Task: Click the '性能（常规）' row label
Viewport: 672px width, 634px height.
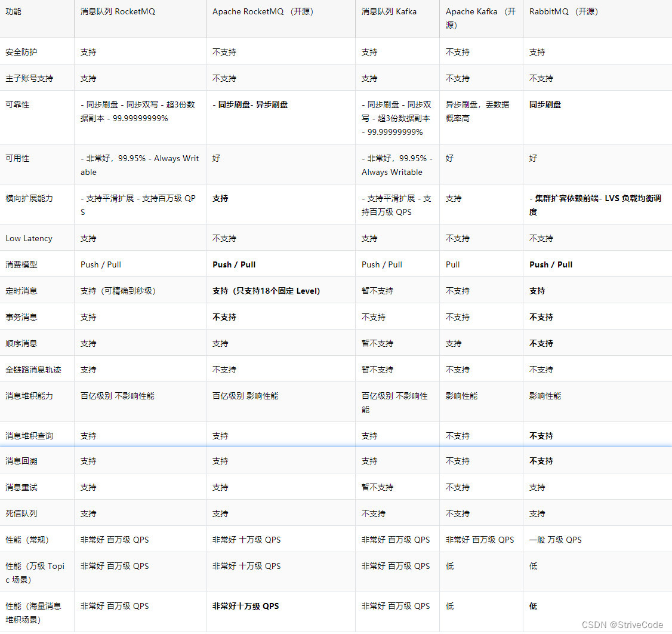Action: (x=27, y=540)
